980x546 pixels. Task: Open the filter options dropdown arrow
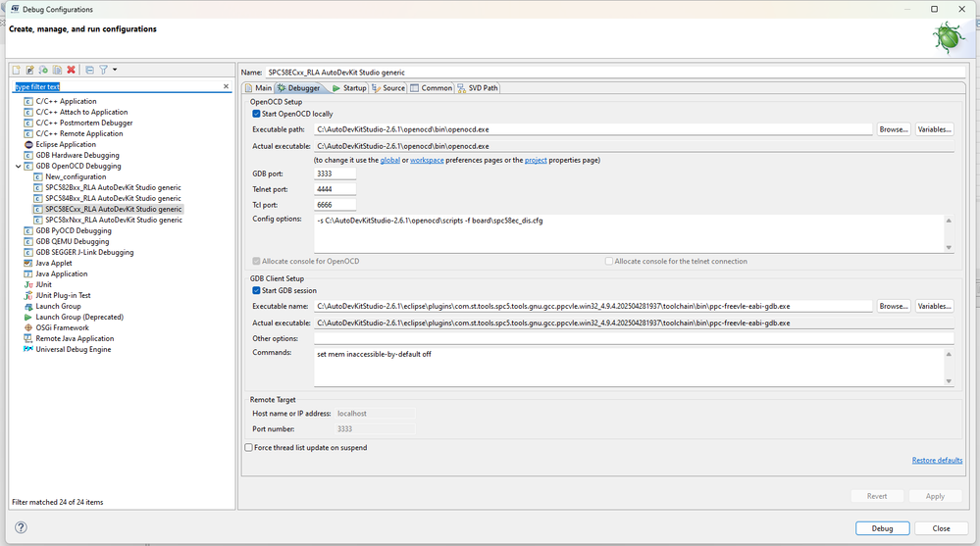tap(115, 70)
